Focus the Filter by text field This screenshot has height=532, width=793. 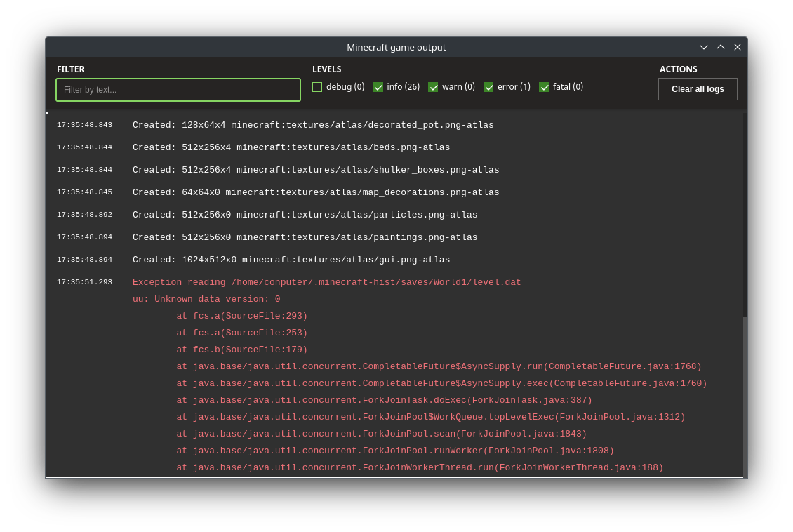pyautogui.click(x=178, y=90)
